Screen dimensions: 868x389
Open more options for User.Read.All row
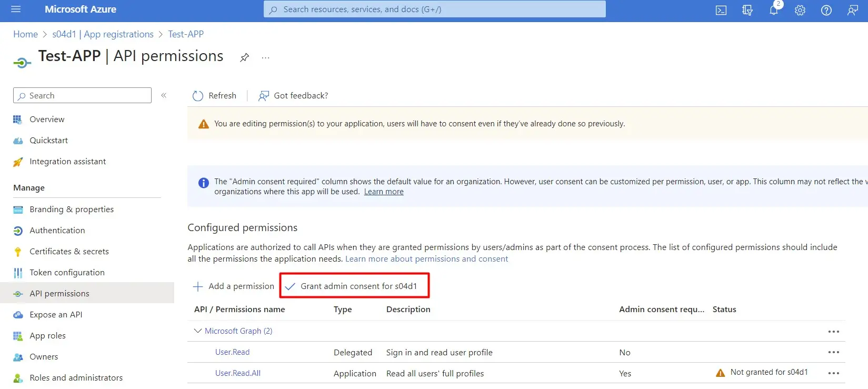tap(834, 373)
